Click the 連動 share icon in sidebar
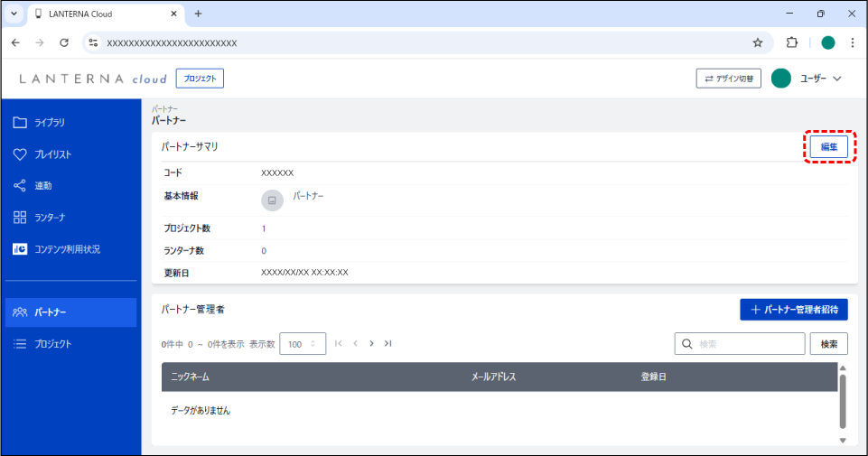868x456 pixels. click(20, 186)
